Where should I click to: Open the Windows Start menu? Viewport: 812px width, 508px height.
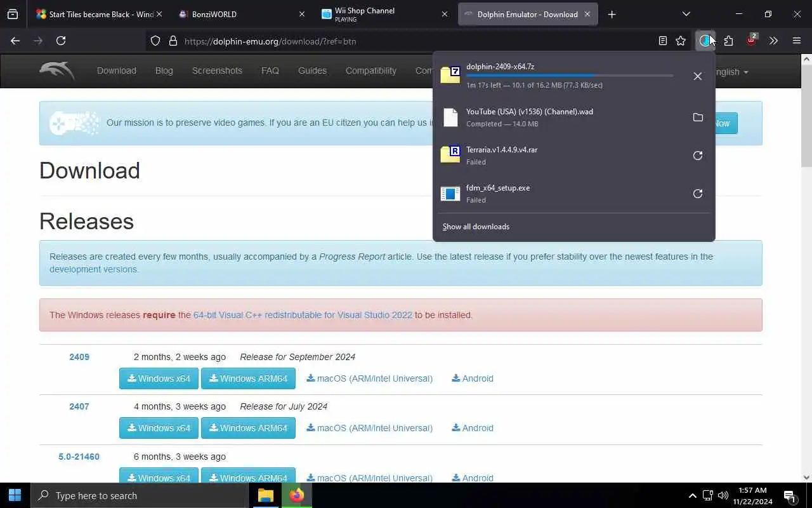click(x=15, y=495)
